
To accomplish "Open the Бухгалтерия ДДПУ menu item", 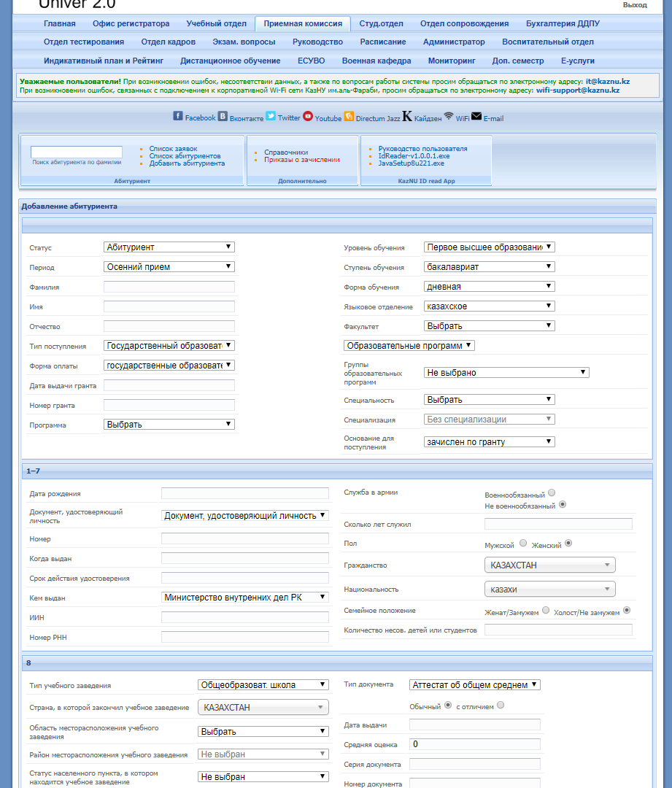I will [x=563, y=23].
